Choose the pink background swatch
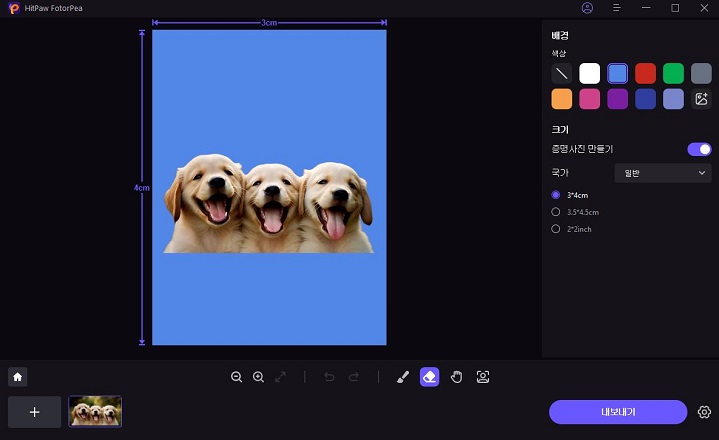Image resolution: width=719 pixels, height=440 pixels. click(x=590, y=99)
